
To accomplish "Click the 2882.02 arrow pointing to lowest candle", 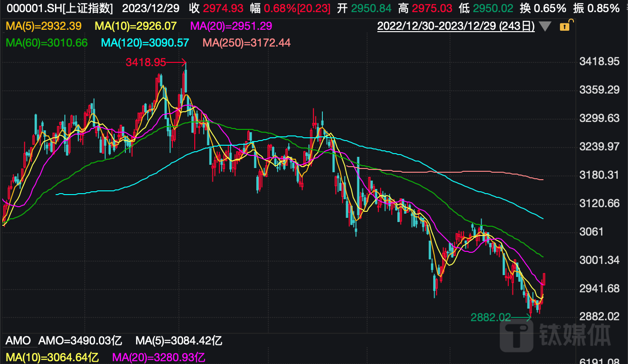I will pos(521,317).
